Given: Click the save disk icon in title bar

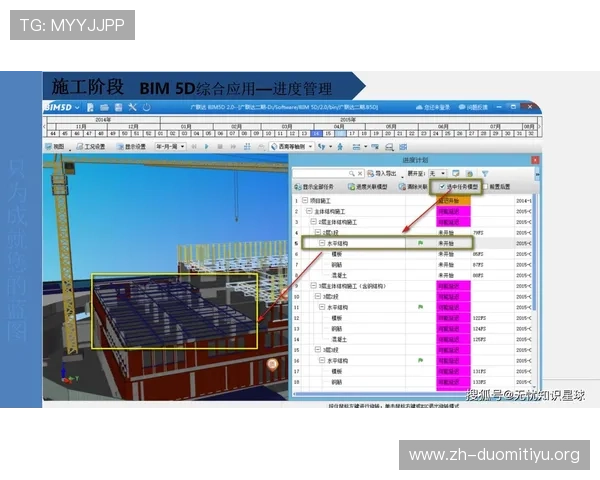Looking at the screenshot, I should click(x=119, y=108).
